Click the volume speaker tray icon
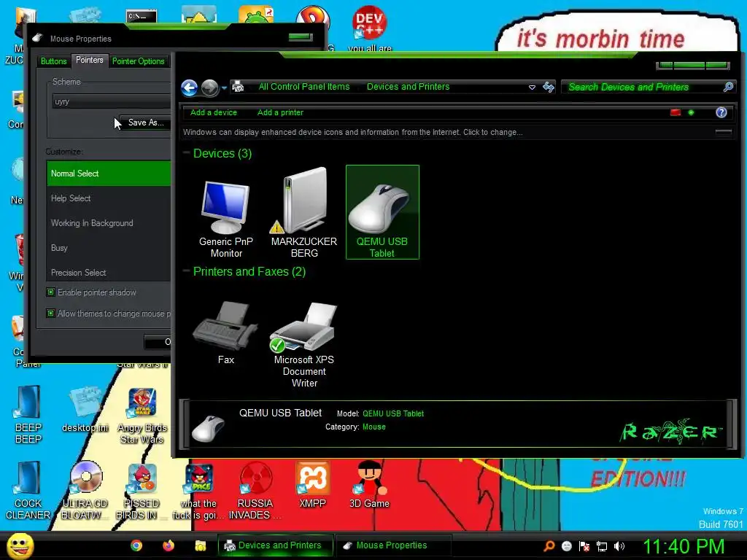Screen dimensions: 747x560 click(x=619, y=546)
